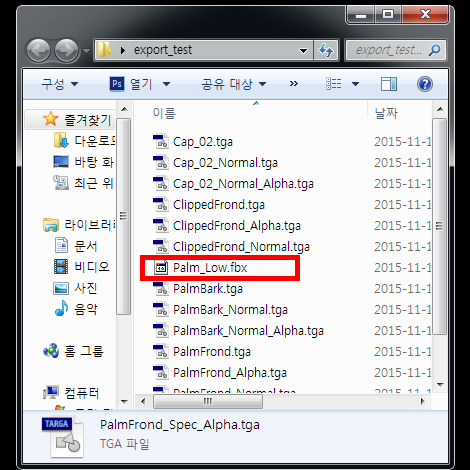Select file Palm_Low.fbx

point(210,268)
